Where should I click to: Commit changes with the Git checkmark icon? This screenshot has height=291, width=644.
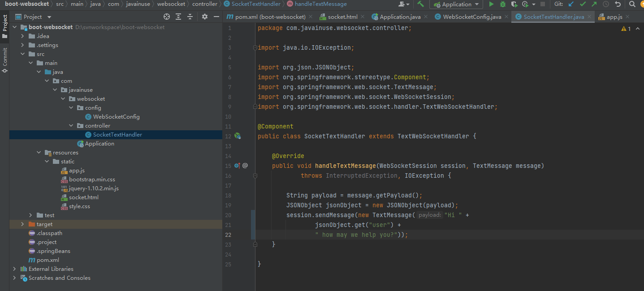pos(583,4)
